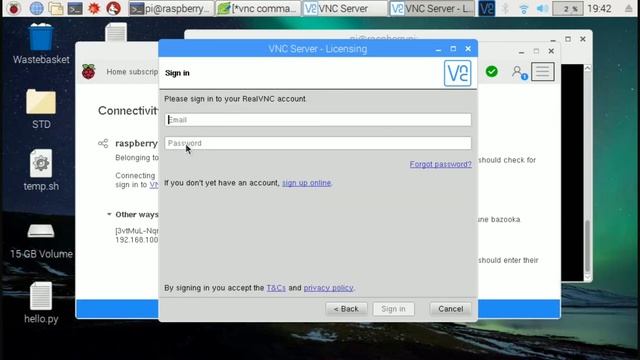Collapse the Other ways expander

[x=109, y=214]
